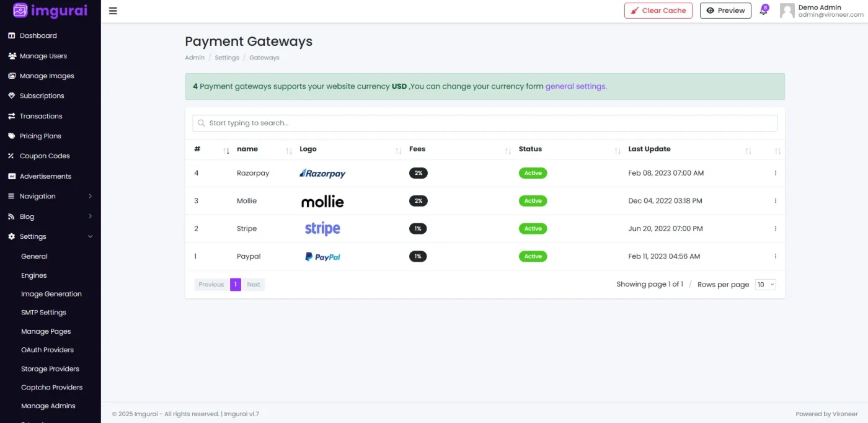The width and height of the screenshot is (868, 423).
Task: Open Razorpay row actions menu
Action: click(775, 173)
